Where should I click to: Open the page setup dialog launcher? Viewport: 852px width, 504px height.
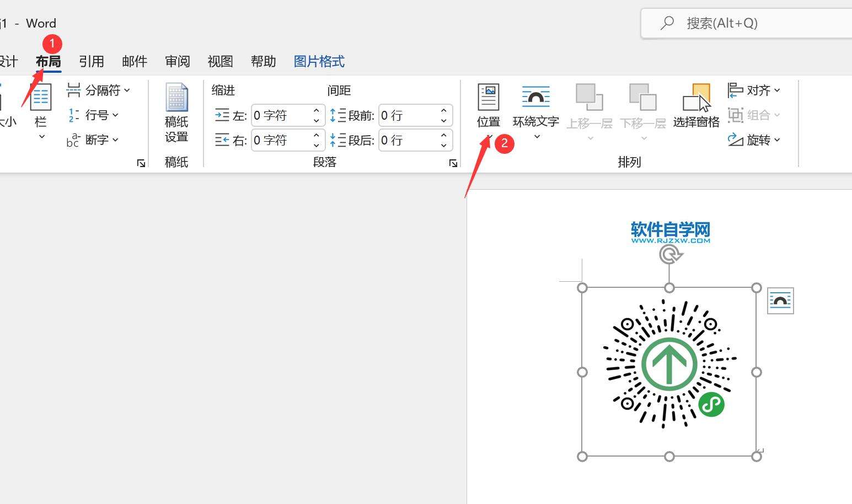[141, 163]
